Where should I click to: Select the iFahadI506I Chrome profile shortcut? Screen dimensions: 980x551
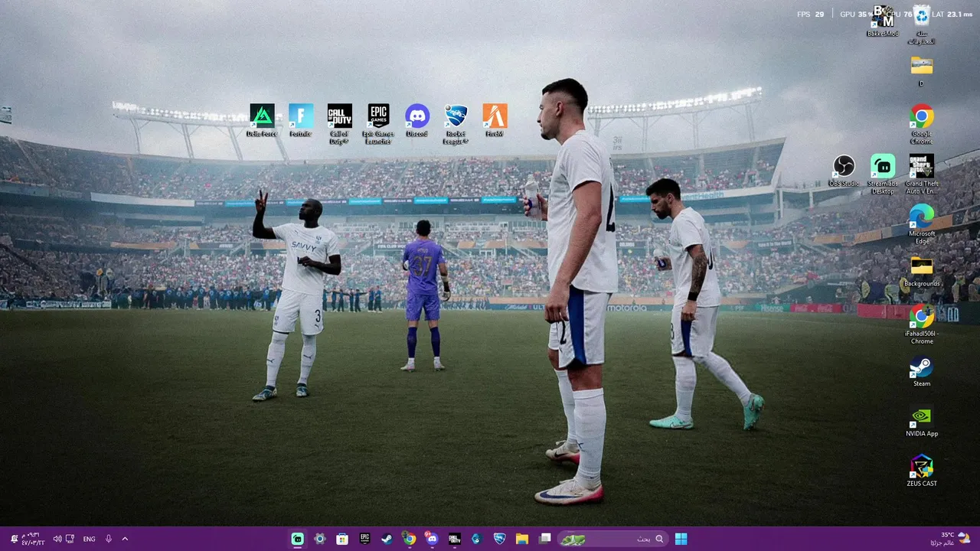[922, 324]
